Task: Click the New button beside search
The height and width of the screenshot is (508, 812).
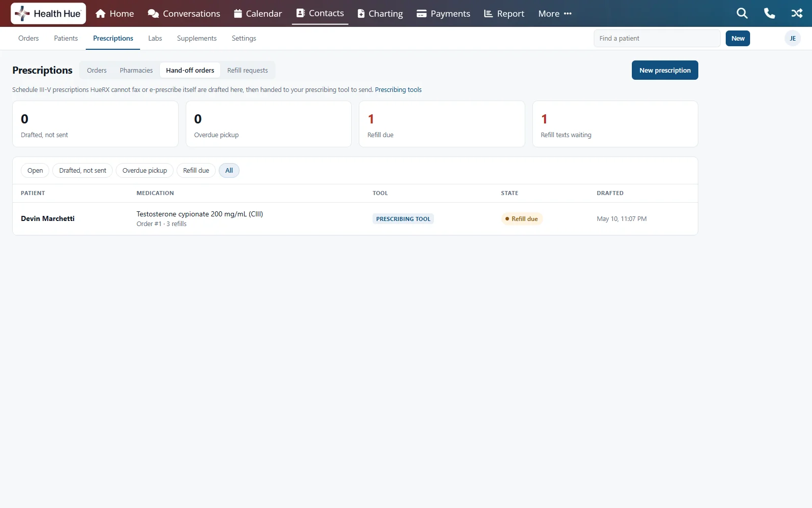Action: 738,39
